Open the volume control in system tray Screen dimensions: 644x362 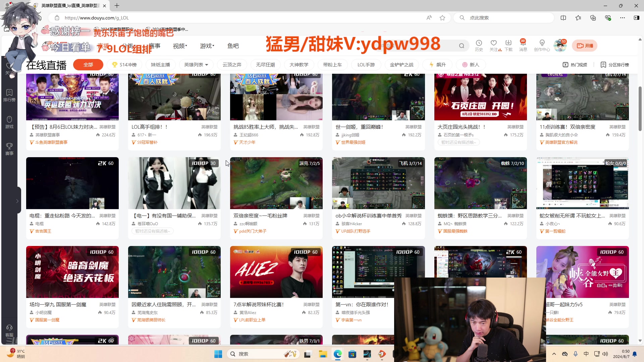click(605, 354)
